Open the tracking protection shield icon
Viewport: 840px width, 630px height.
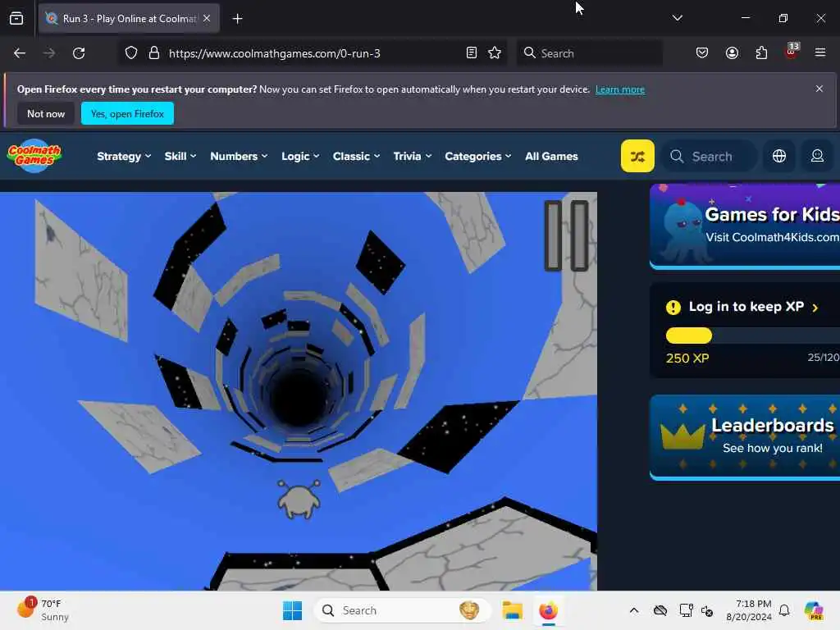pos(131,53)
